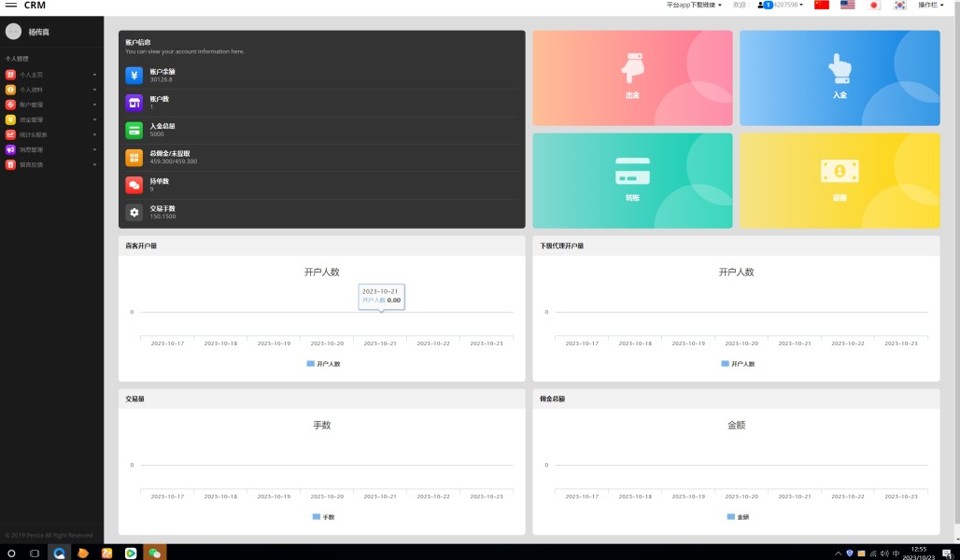
Task: Click the 入金 deposit card
Action: pos(840,77)
